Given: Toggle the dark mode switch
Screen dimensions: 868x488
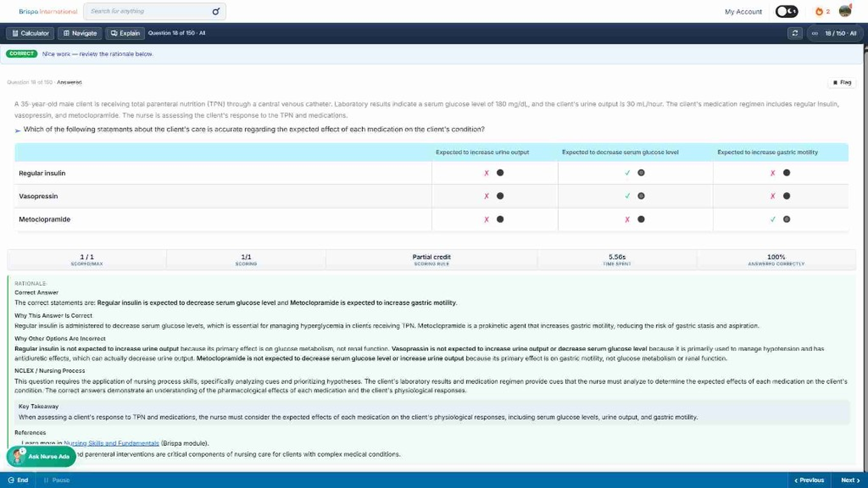Looking at the screenshot, I should click(x=787, y=11).
